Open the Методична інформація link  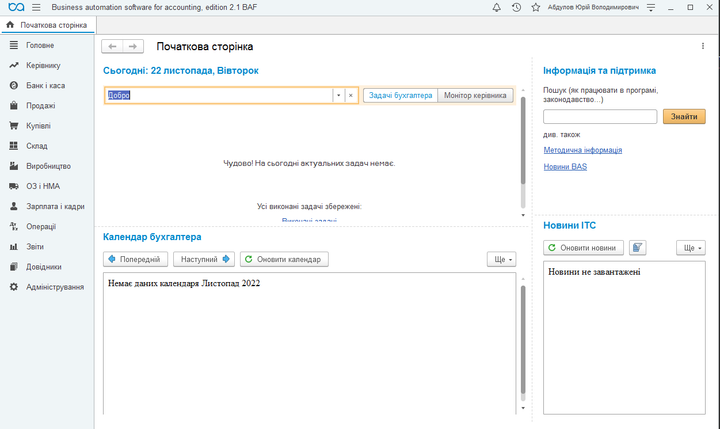(582, 150)
